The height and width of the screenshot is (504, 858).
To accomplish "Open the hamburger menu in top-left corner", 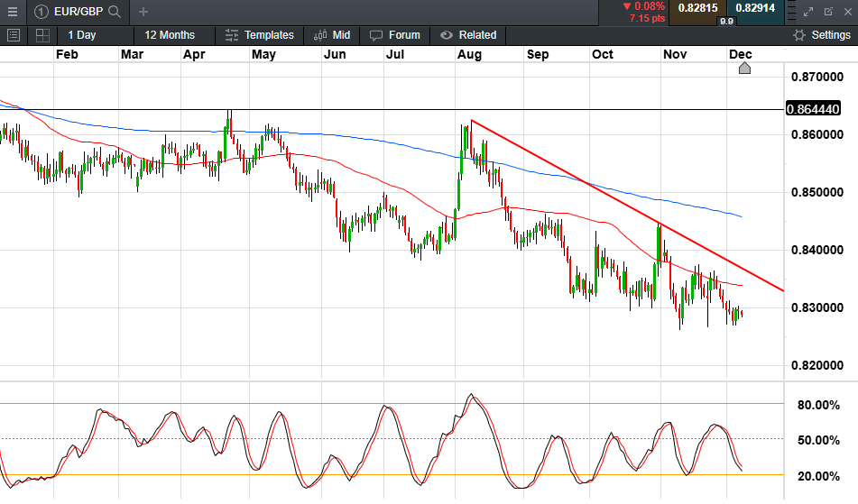I will point(13,12).
